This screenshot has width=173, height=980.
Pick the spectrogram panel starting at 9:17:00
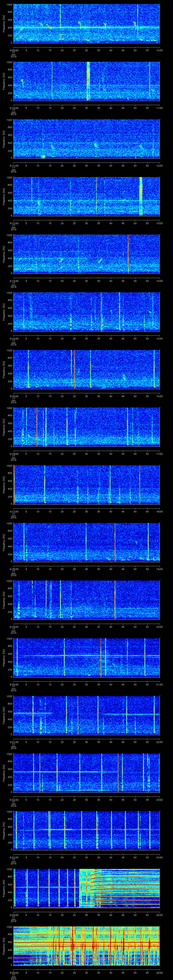pos(86,485)
